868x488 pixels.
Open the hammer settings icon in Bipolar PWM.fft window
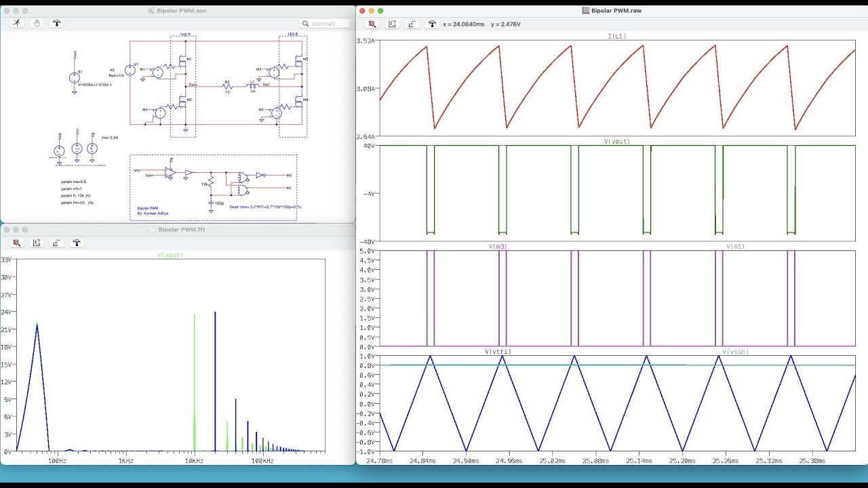tap(77, 243)
